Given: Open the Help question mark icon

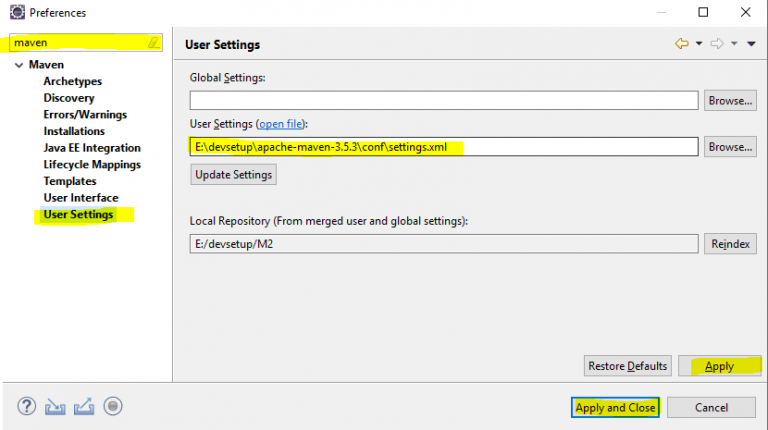Looking at the screenshot, I should (x=26, y=406).
